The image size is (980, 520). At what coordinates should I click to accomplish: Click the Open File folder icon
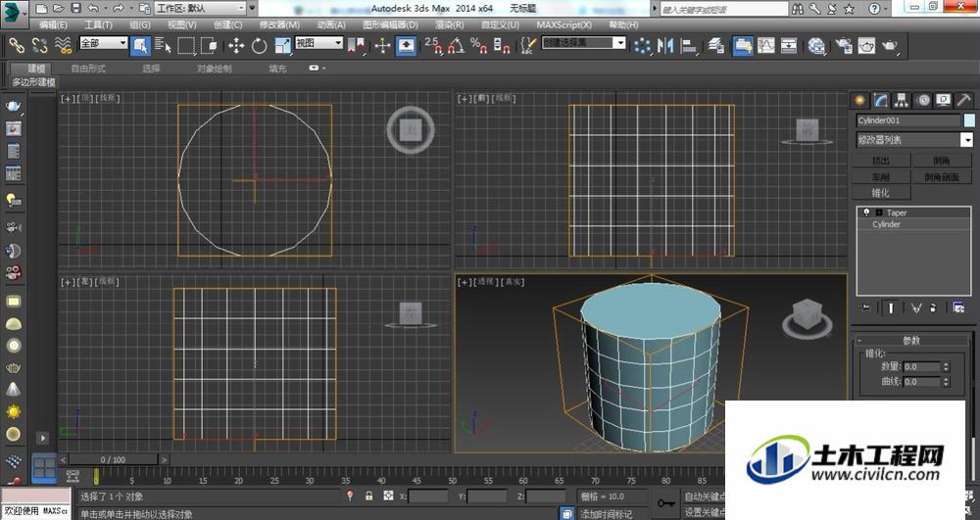tap(58, 9)
